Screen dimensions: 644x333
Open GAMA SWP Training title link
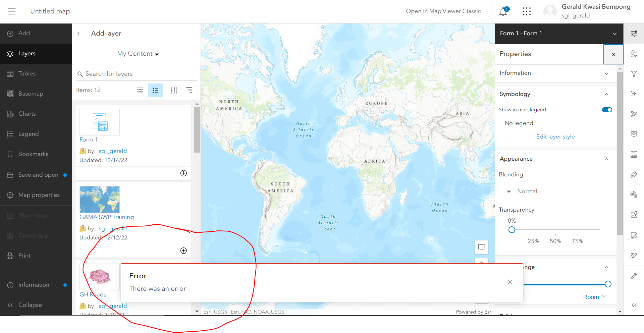[x=107, y=217]
